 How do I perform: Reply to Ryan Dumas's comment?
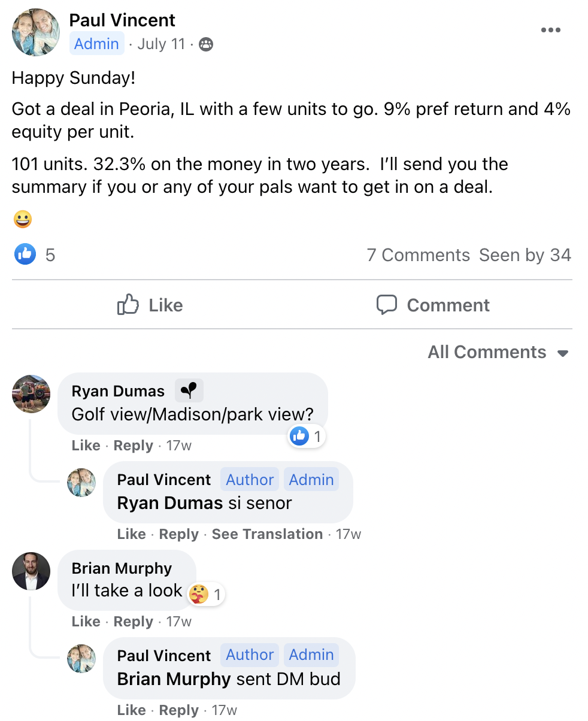[134, 446]
